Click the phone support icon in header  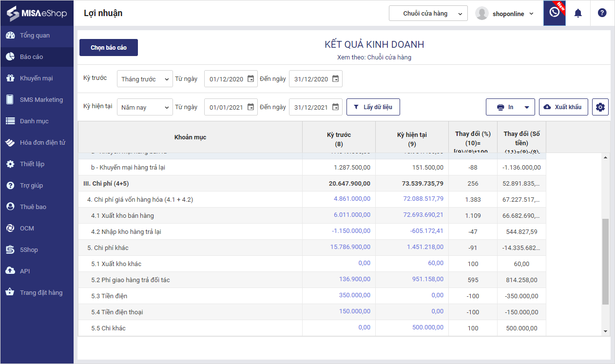[x=554, y=13]
